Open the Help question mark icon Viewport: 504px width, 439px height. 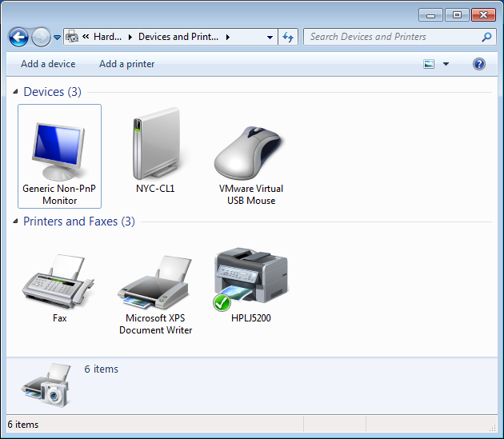point(479,64)
